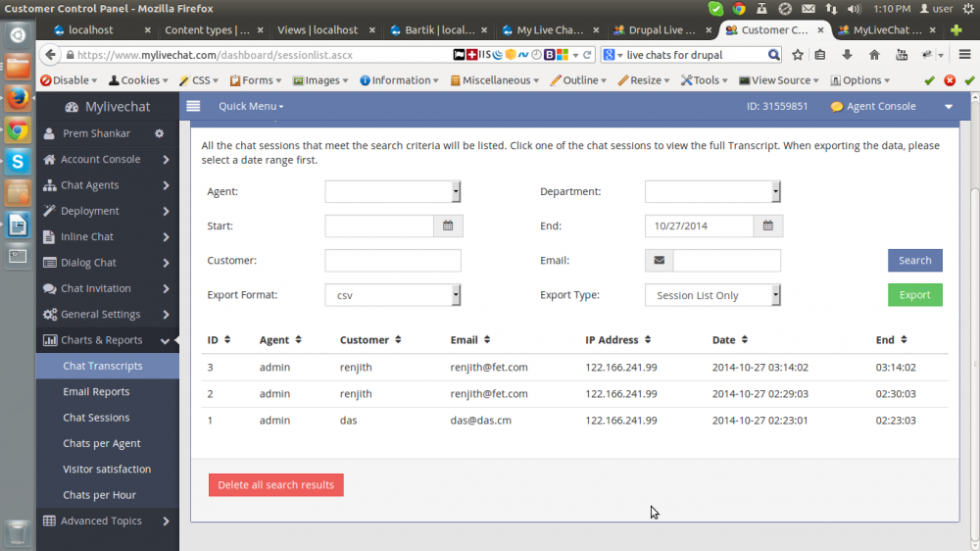The image size is (980, 551).
Task: Click the green Export button
Action: pos(914,295)
